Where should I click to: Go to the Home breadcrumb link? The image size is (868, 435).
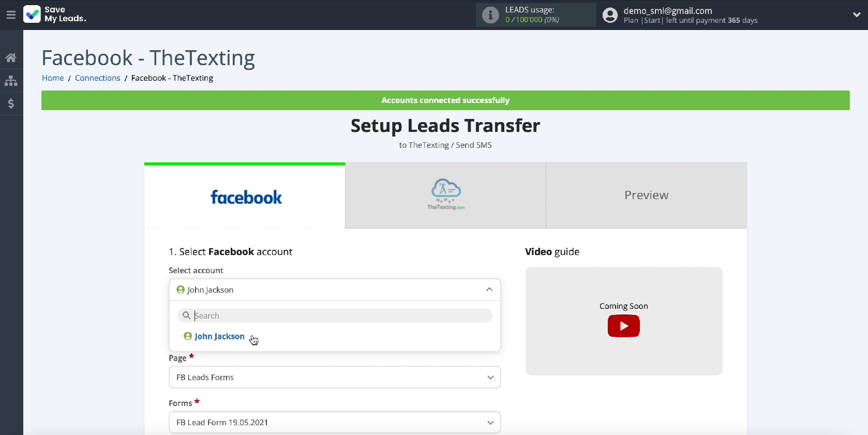[x=53, y=78]
